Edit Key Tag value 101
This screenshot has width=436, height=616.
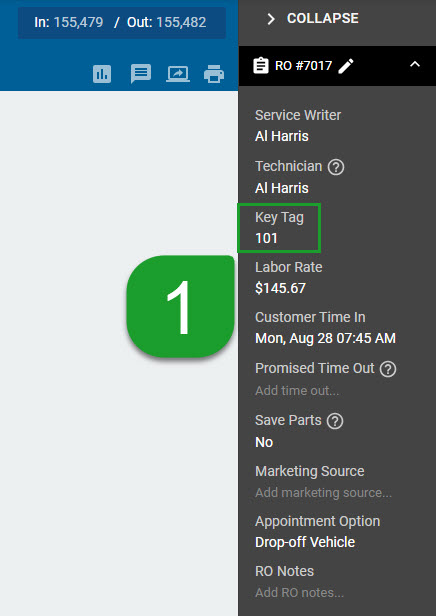[266, 238]
